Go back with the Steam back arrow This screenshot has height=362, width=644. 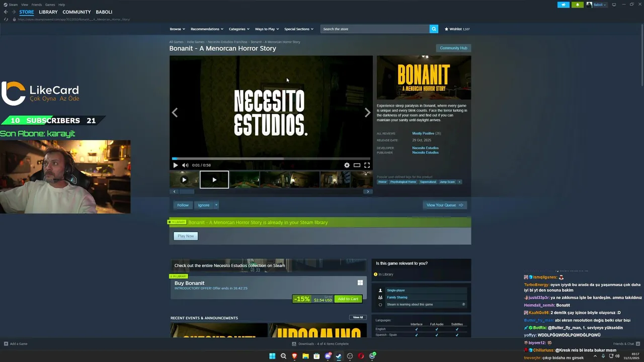(x=6, y=12)
